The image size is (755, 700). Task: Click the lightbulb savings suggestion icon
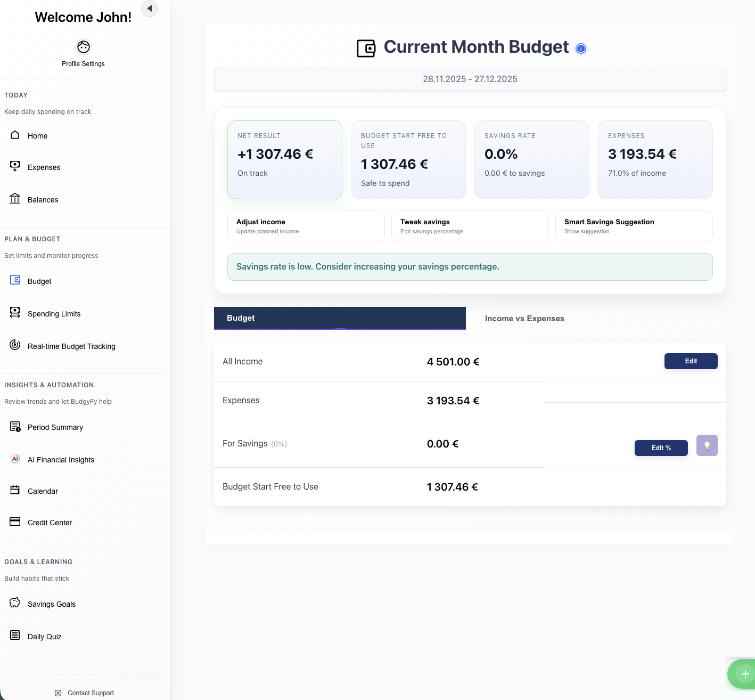click(x=707, y=445)
